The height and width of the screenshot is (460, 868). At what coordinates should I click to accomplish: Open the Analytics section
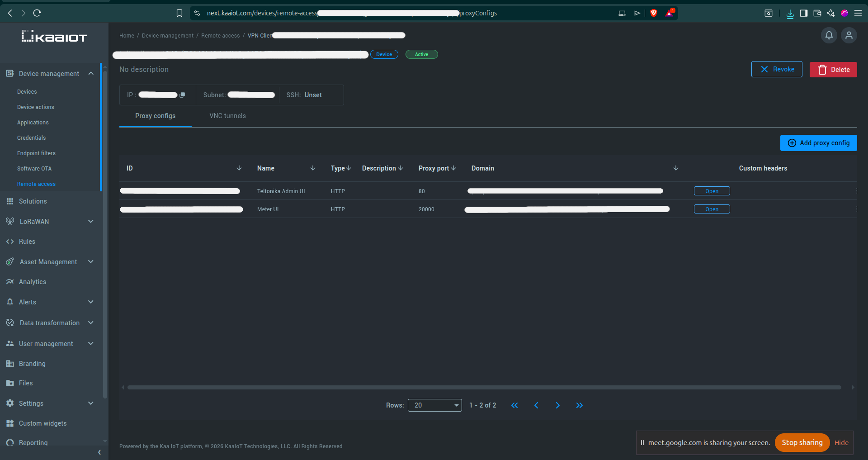tap(32, 281)
